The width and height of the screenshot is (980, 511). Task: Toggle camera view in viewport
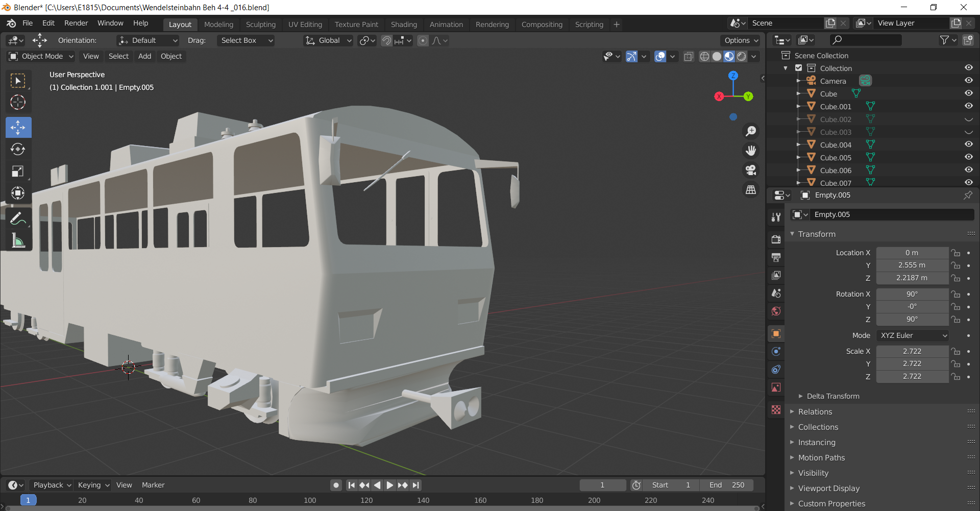pyautogui.click(x=750, y=170)
